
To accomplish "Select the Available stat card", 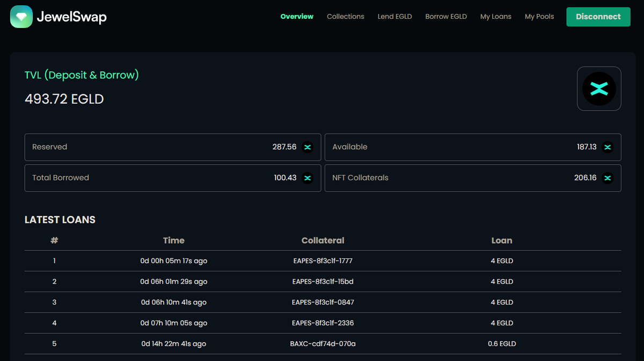I will 473,147.
